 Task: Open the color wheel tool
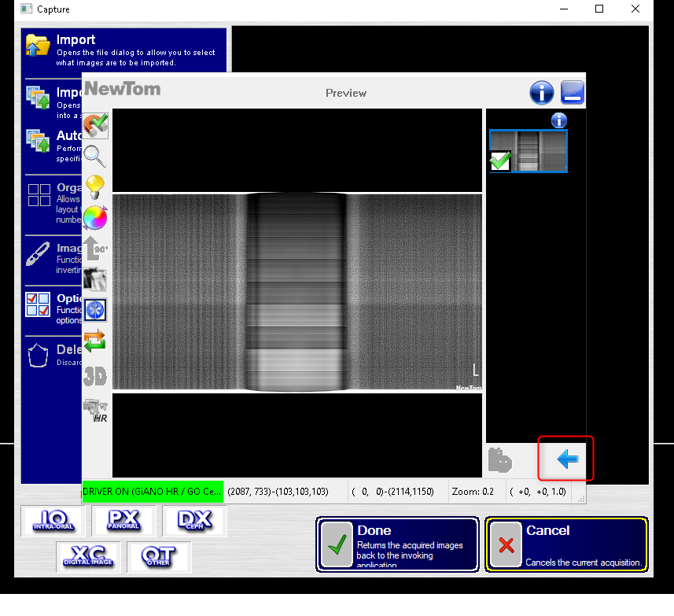pos(95,218)
